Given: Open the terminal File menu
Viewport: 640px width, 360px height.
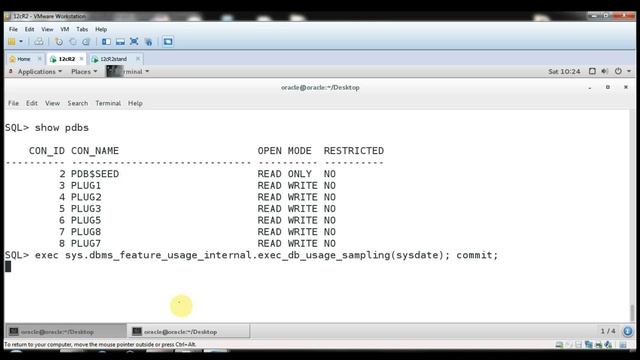Looking at the screenshot, I should [x=13, y=103].
